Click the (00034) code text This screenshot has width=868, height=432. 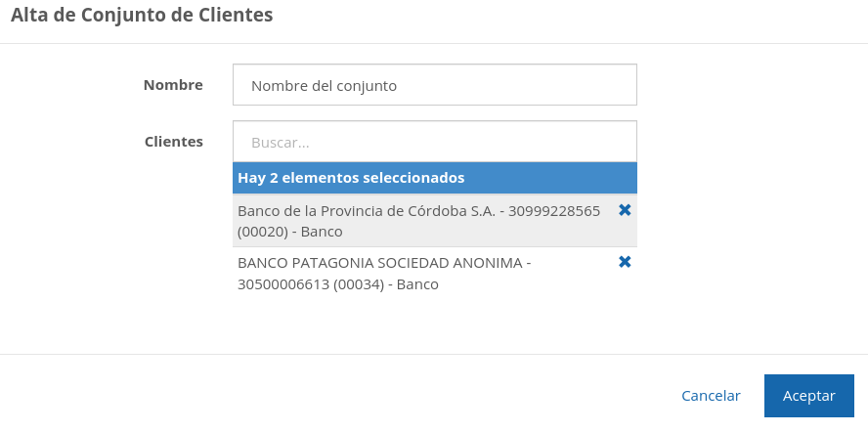pyautogui.click(x=359, y=285)
